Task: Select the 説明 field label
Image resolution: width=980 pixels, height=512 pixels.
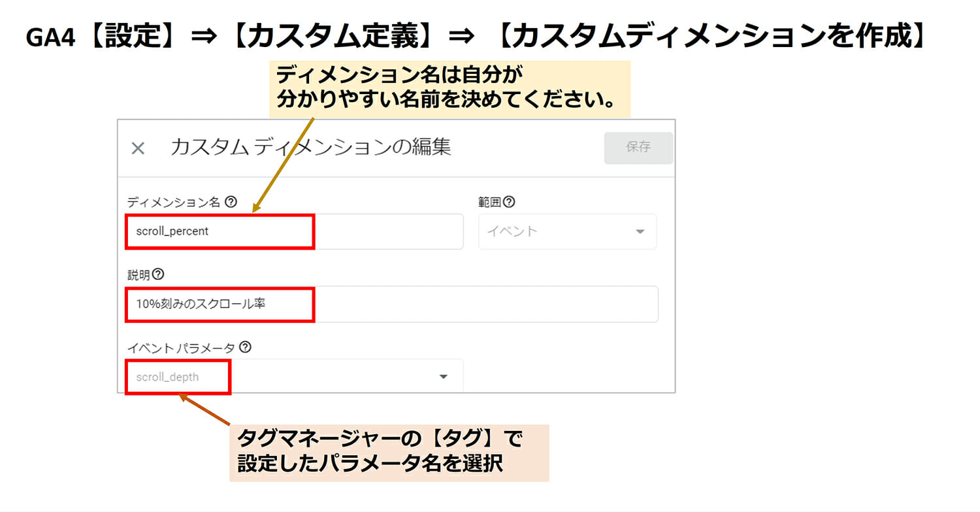Action: coord(139,275)
